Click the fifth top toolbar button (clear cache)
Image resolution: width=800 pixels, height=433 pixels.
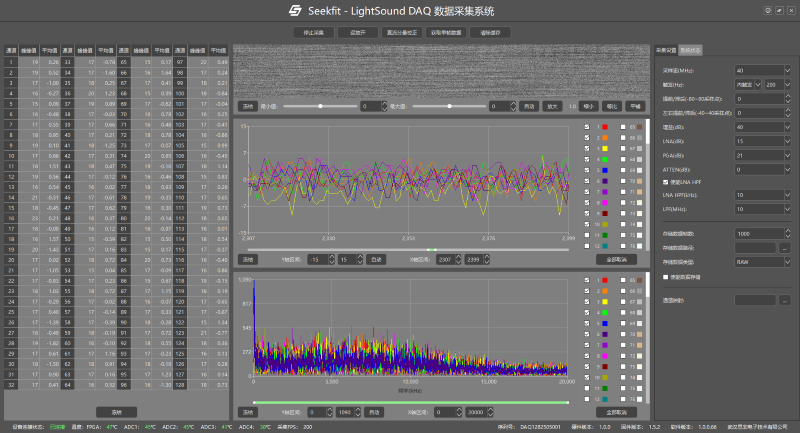click(x=490, y=33)
